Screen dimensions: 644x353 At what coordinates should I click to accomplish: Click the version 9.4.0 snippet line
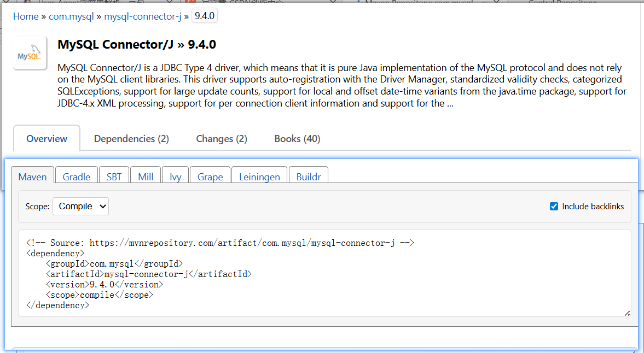click(105, 284)
